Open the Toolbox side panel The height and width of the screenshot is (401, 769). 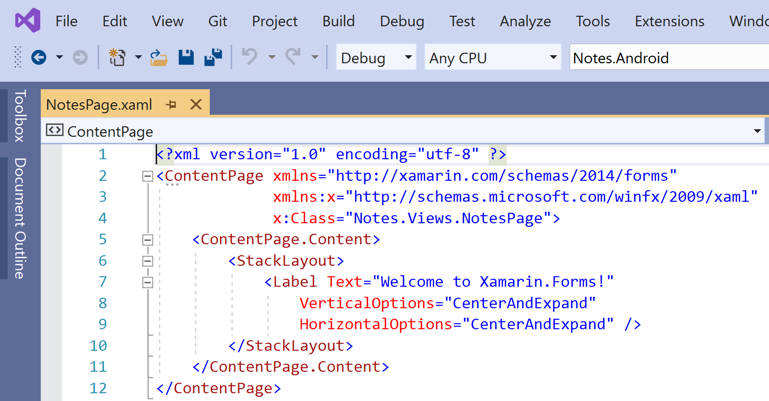point(19,116)
